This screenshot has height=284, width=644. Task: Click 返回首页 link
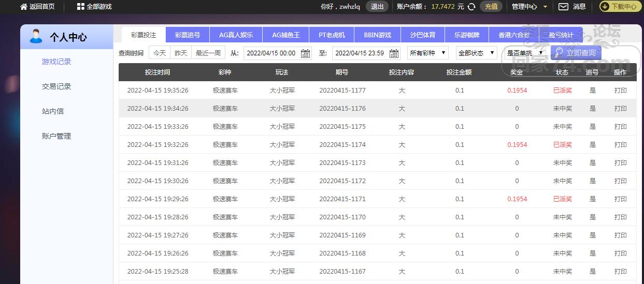coord(42,7)
